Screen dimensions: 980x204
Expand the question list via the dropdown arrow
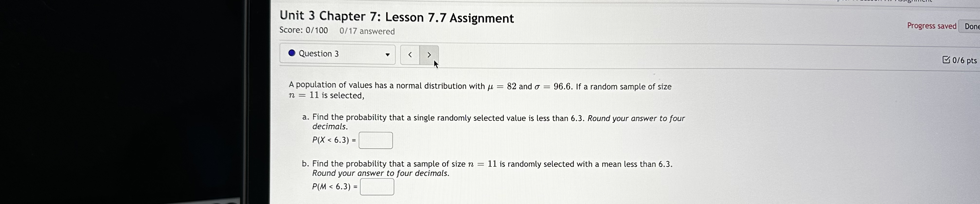tap(387, 54)
